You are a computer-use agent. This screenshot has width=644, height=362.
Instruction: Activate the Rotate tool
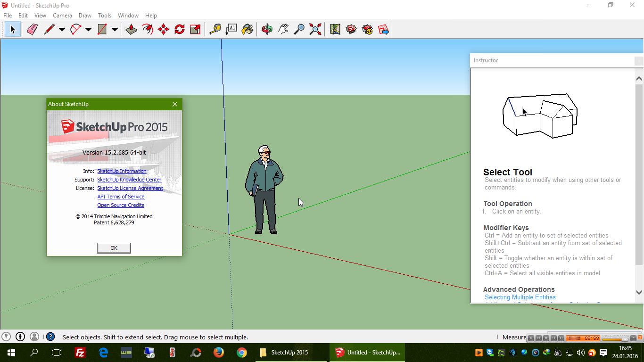[180, 29]
